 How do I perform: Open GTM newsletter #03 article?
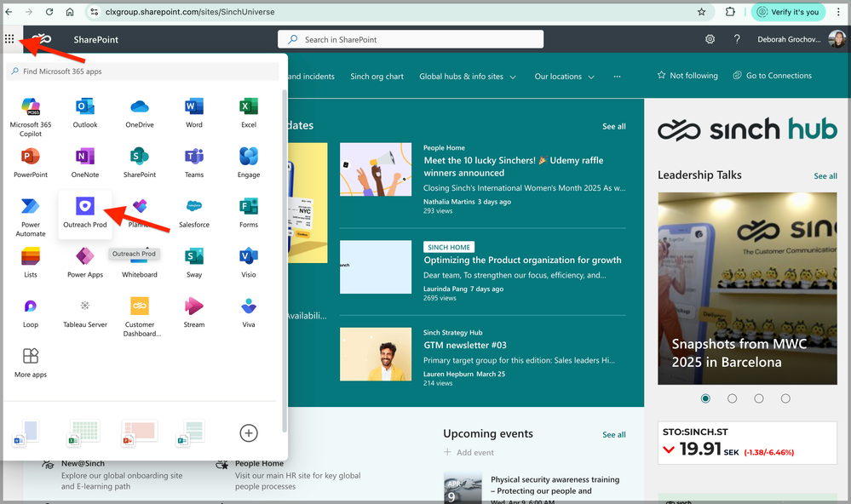pyautogui.click(x=465, y=345)
